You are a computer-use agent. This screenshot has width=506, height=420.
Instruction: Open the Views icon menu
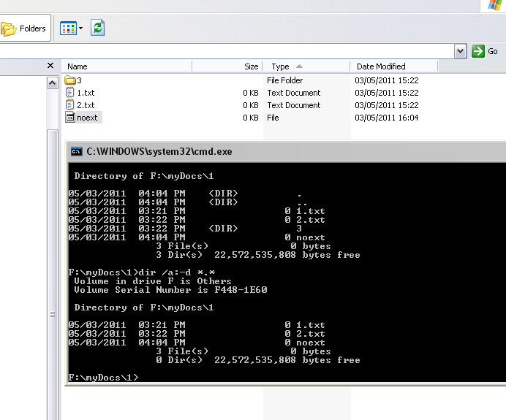pyautogui.click(x=68, y=28)
